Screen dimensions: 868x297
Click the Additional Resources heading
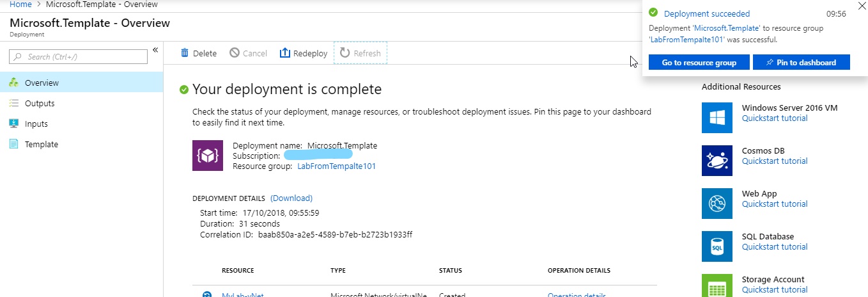click(741, 87)
